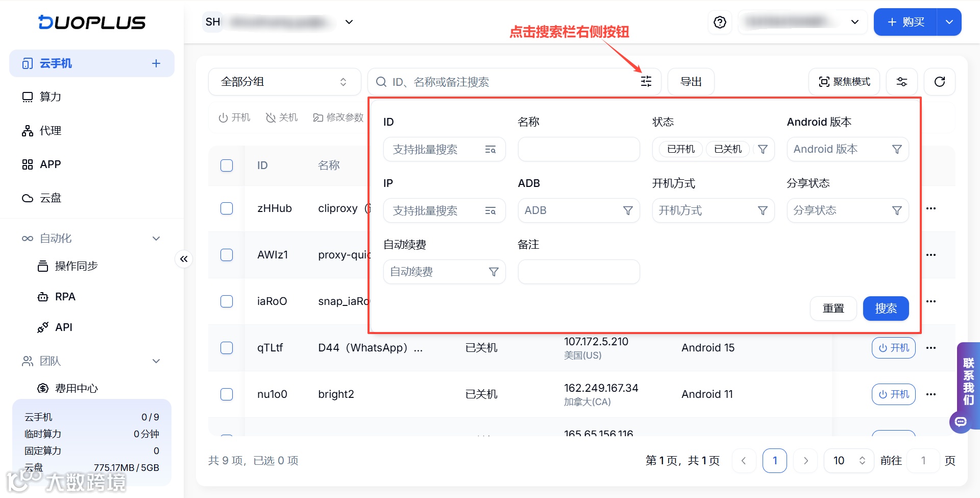Open the 全部分组 group dropdown
Viewport: 980px width, 498px height.
284,82
